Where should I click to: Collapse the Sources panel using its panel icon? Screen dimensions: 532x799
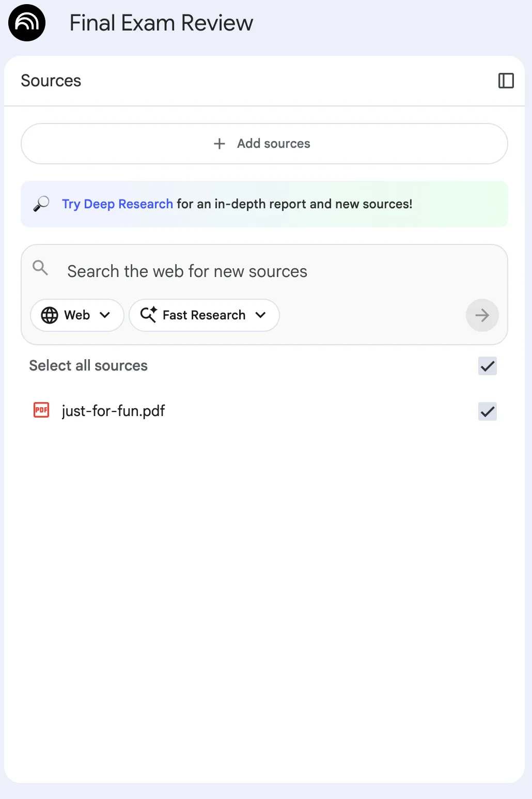tap(507, 81)
